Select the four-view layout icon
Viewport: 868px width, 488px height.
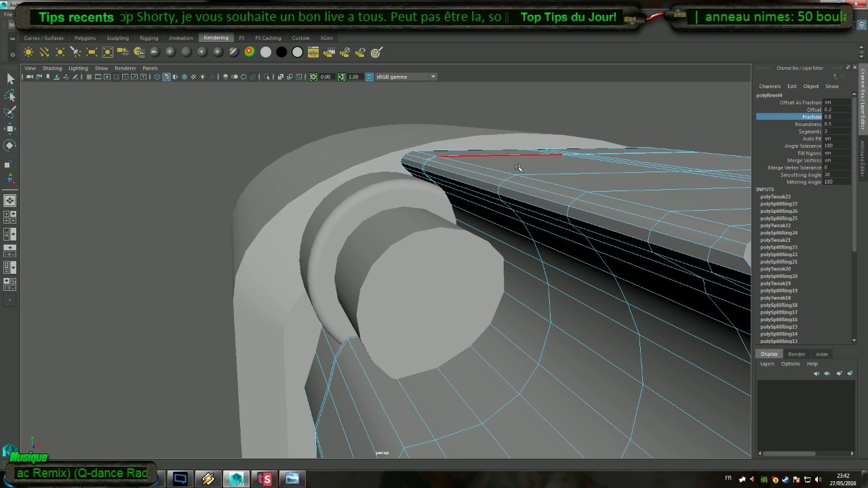point(10,217)
